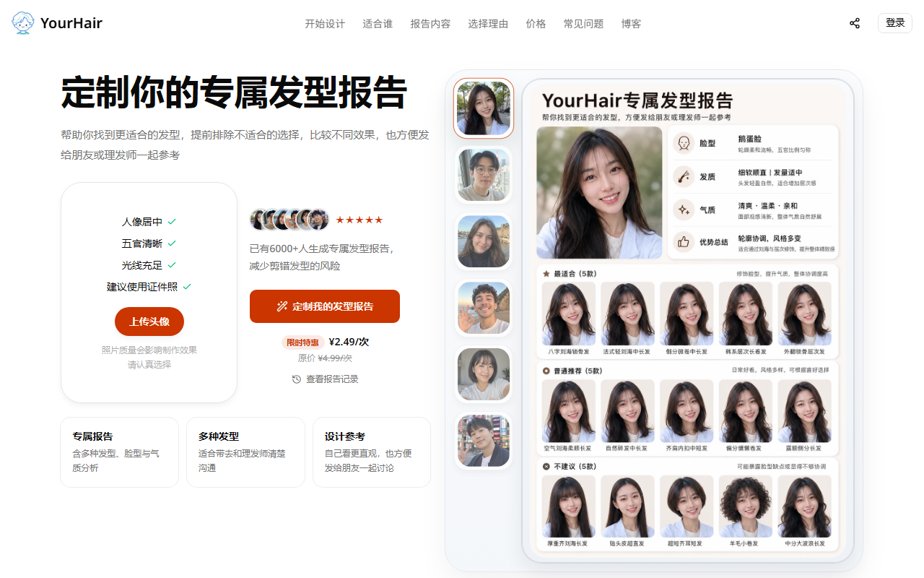Click the 厚重齐刘海长发 hairstyle image
This screenshot has height=578, width=924.
coord(569,506)
